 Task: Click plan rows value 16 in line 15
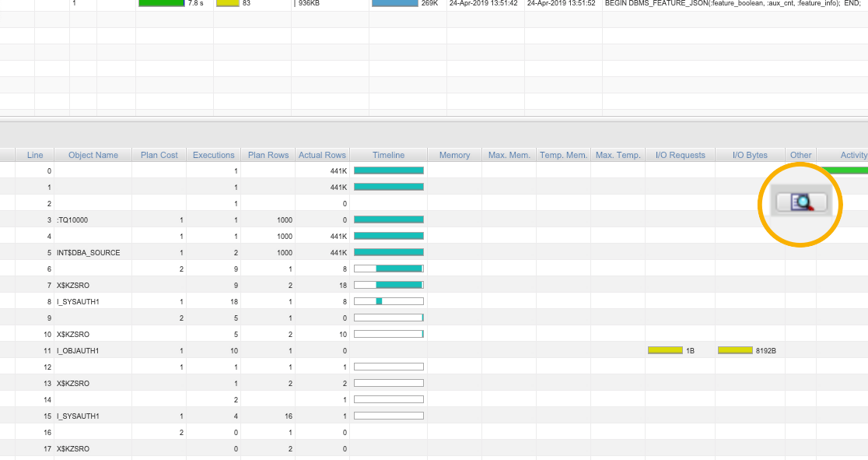coord(289,416)
